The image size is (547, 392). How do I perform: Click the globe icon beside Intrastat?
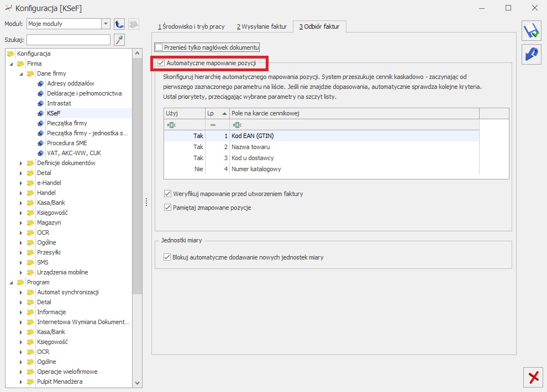point(41,103)
